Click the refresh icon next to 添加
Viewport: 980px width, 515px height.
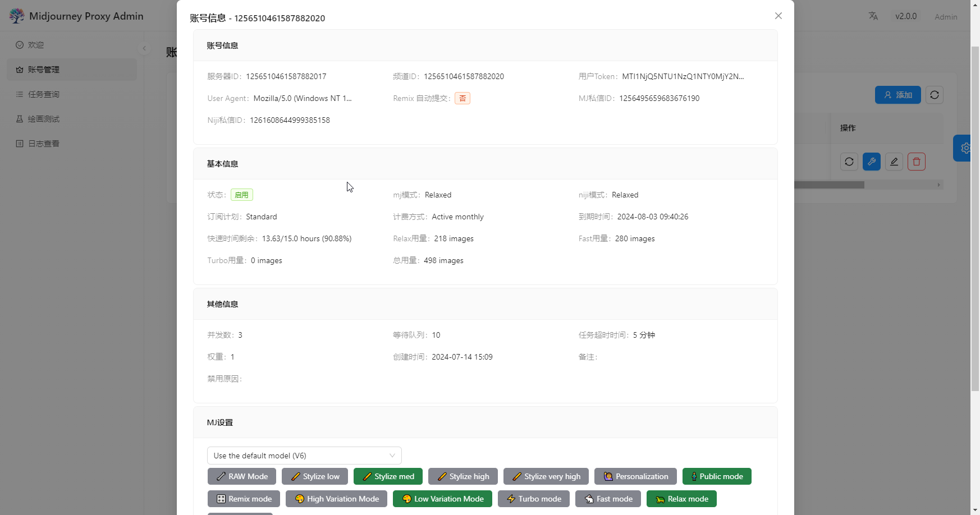pyautogui.click(x=935, y=95)
